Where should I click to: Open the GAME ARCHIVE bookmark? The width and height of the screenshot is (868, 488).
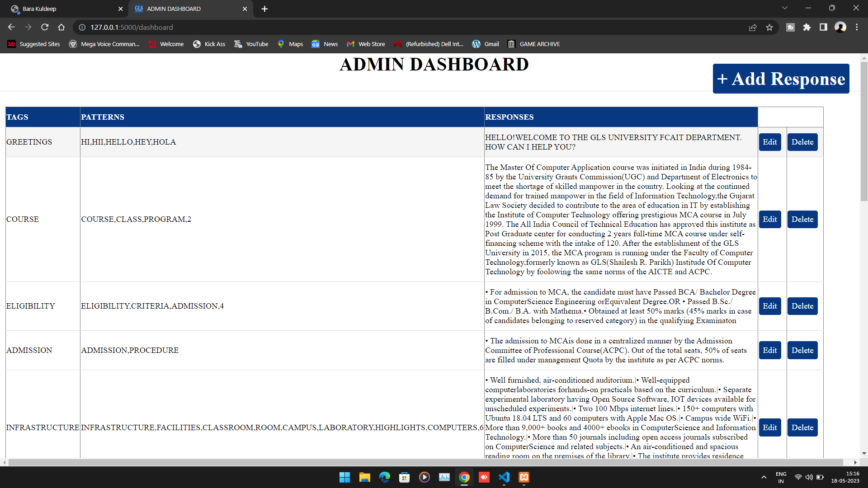tap(534, 44)
